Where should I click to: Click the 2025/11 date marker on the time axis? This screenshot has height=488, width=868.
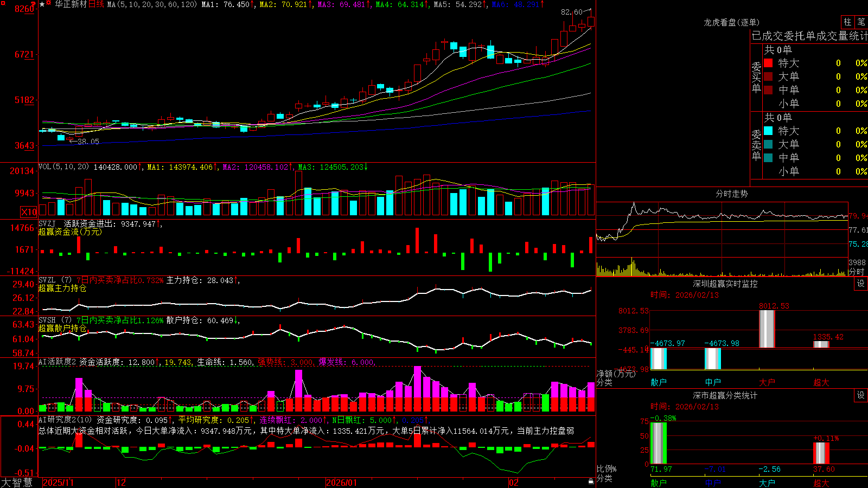(x=58, y=483)
